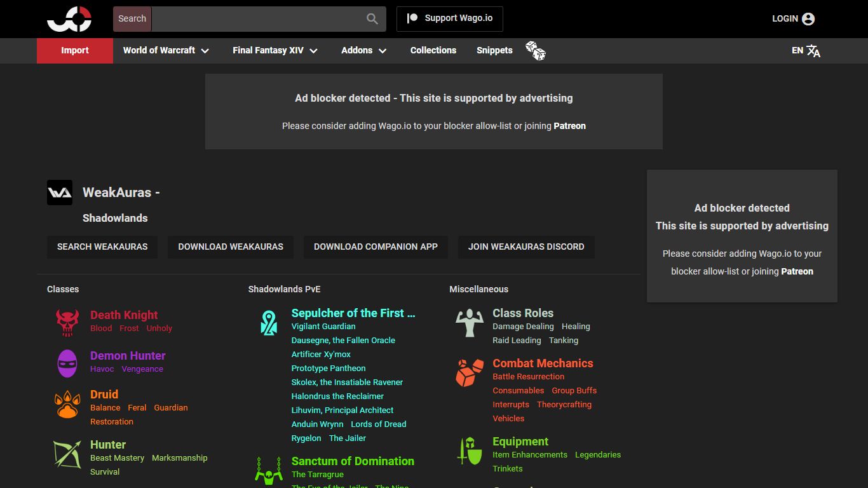This screenshot has height=488, width=868.
Task: Click the search magnifier icon
Action: [372, 19]
